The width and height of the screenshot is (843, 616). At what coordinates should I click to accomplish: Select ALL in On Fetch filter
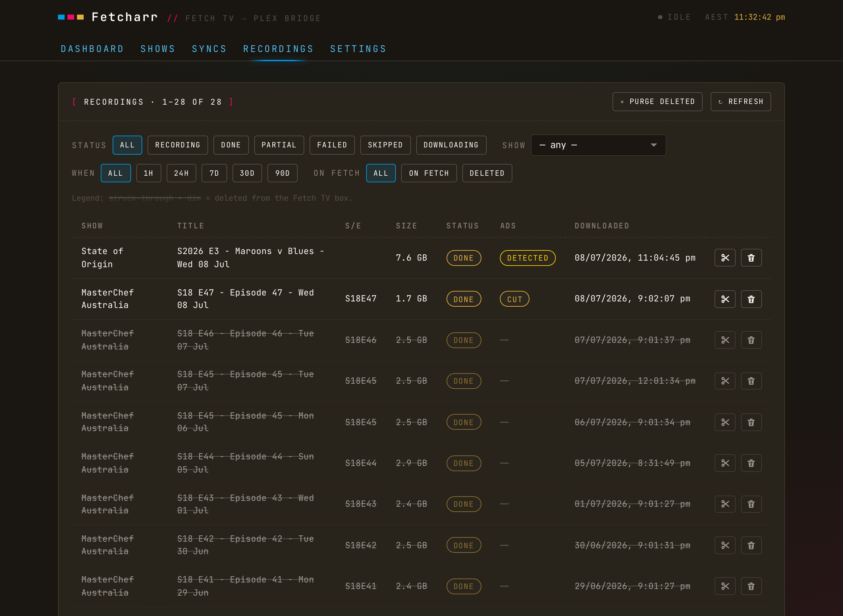coord(381,173)
